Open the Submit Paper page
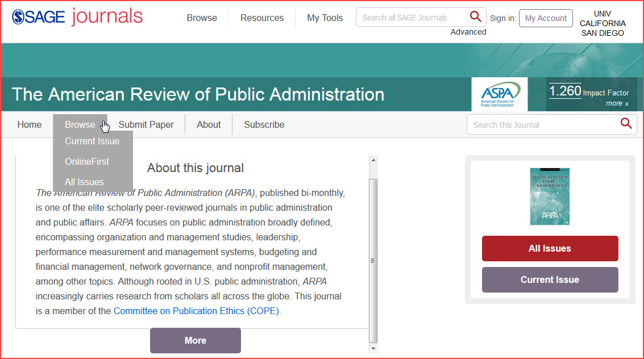This screenshot has width=644, height=359. point(146,124)
